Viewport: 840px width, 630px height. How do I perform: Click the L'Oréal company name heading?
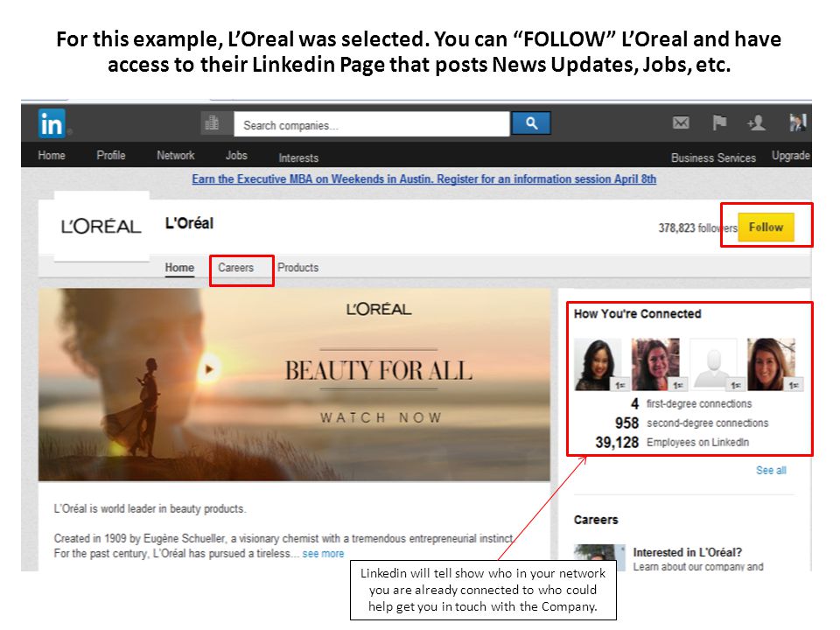[189, 223]
